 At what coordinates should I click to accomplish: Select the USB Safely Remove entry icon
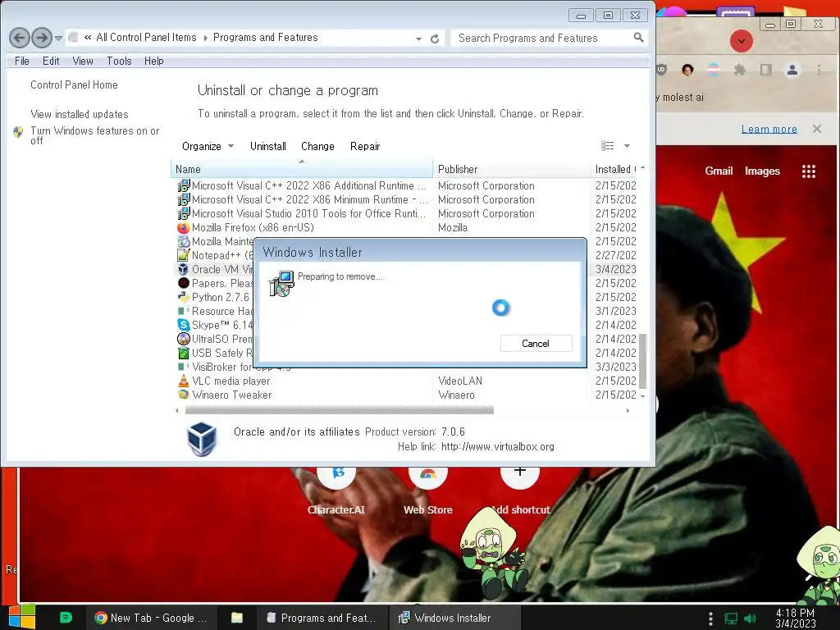[183, 353]
